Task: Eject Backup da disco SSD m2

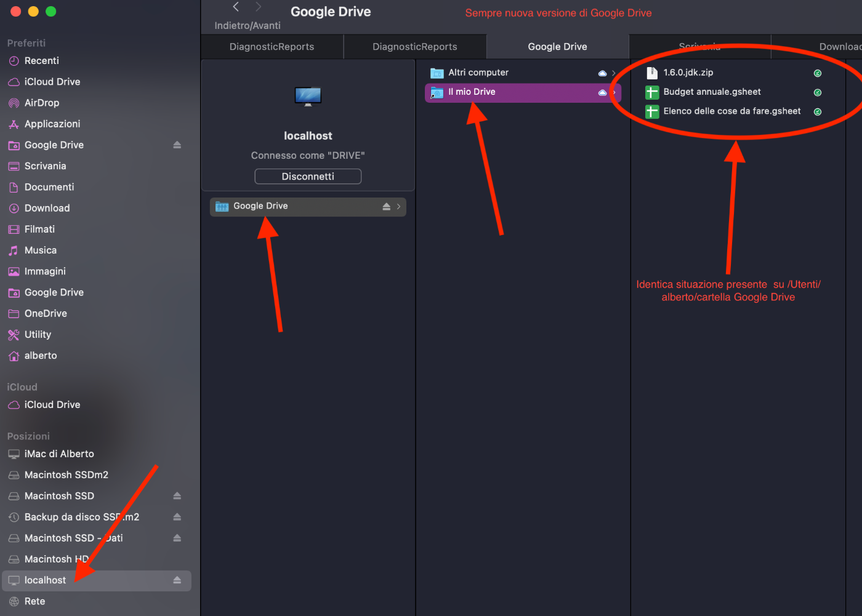Action: (x=177, y=517)
